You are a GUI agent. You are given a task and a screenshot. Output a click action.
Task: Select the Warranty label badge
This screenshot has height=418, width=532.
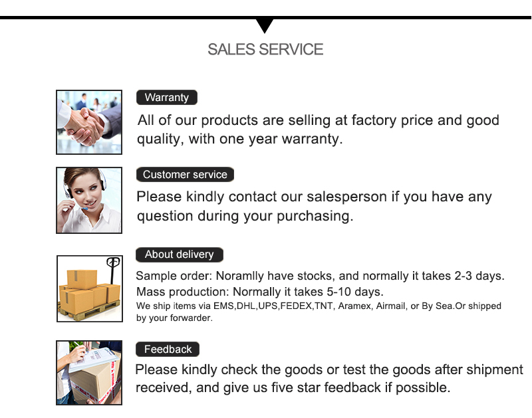(x=167, y=98)
